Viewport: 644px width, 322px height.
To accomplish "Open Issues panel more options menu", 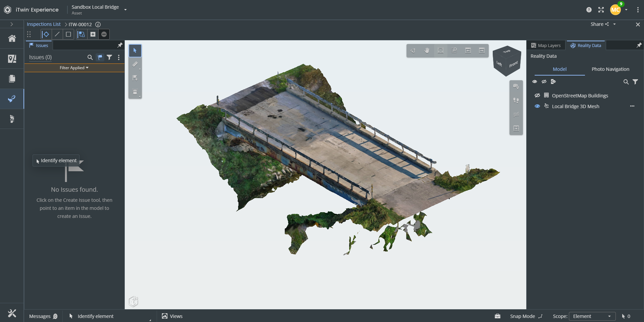I will click(119, 57).
